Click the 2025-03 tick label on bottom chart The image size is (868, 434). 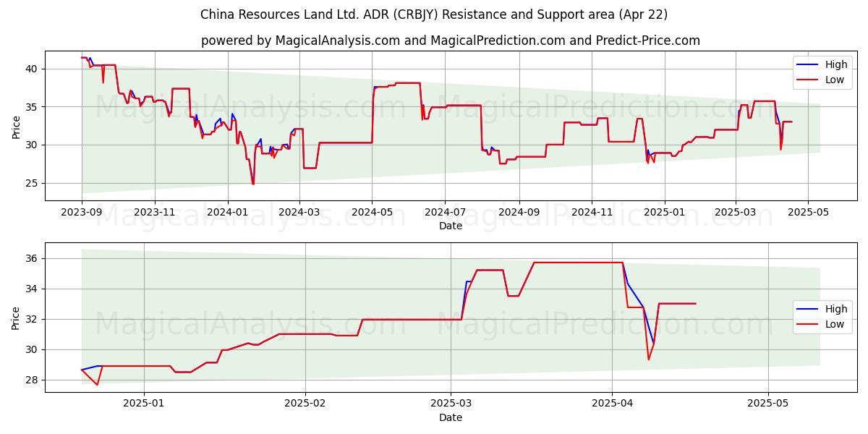[451, 404]
